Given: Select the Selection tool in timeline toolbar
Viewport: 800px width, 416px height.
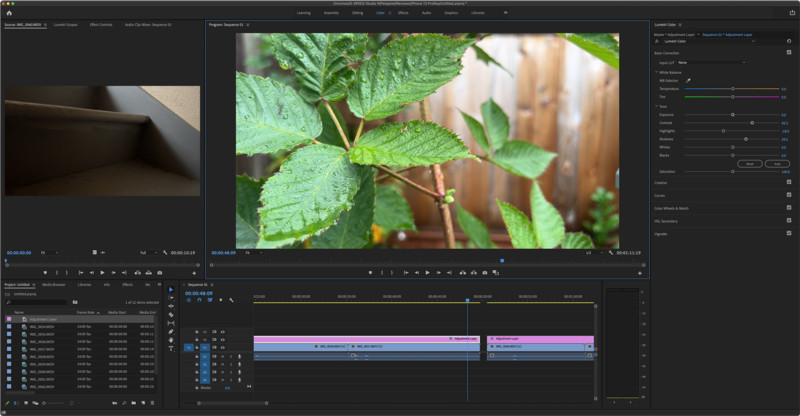Looking at the screenshot, I should [x=171, y=289].
